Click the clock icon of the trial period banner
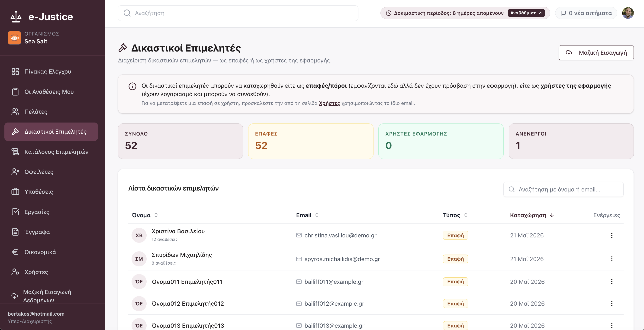Screen dimensions: 644x330 tap(389, 13)
